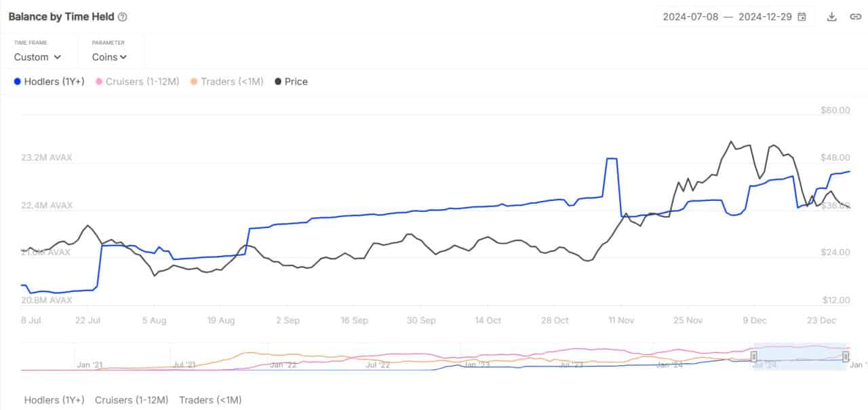
Task: Click the start date 2024-07-08 field
Action: [690, 17]
